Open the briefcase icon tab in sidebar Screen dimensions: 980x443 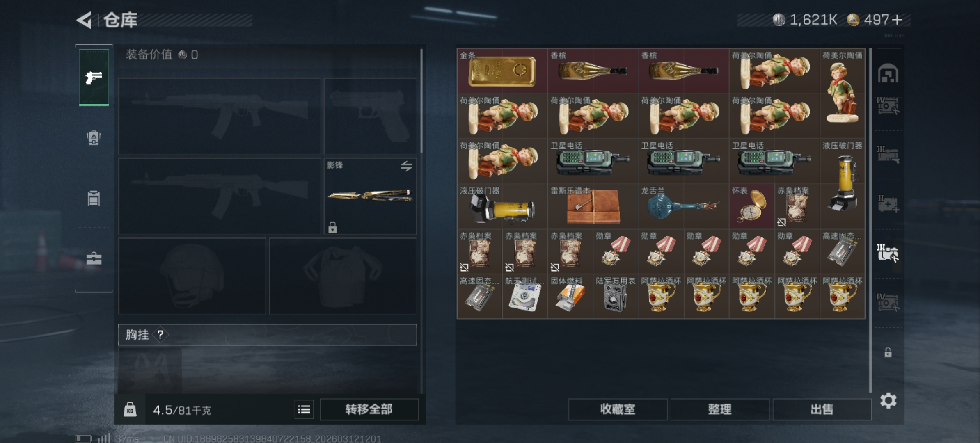94,258
